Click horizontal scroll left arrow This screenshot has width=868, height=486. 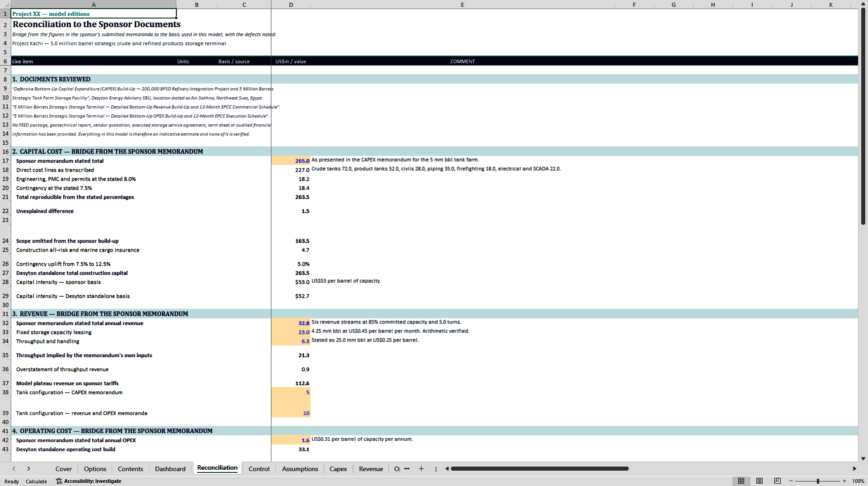pyautogui.click(x=447, y=469)
